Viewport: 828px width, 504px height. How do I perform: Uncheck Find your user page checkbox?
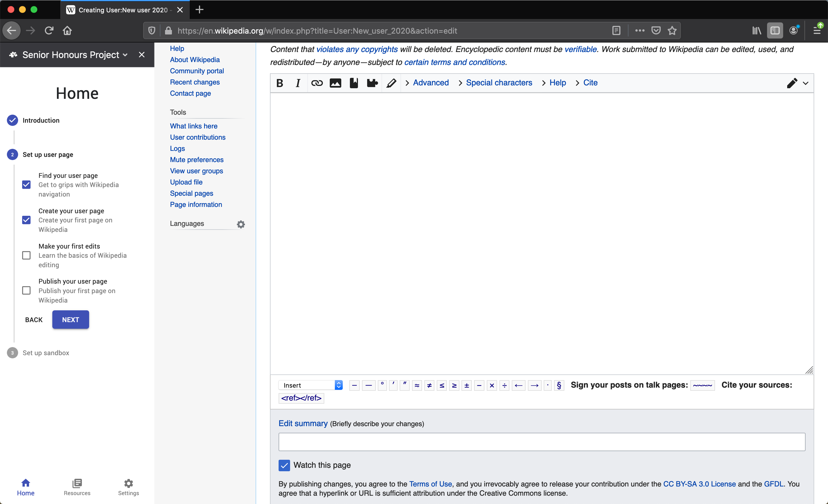[x=26, y=185]
